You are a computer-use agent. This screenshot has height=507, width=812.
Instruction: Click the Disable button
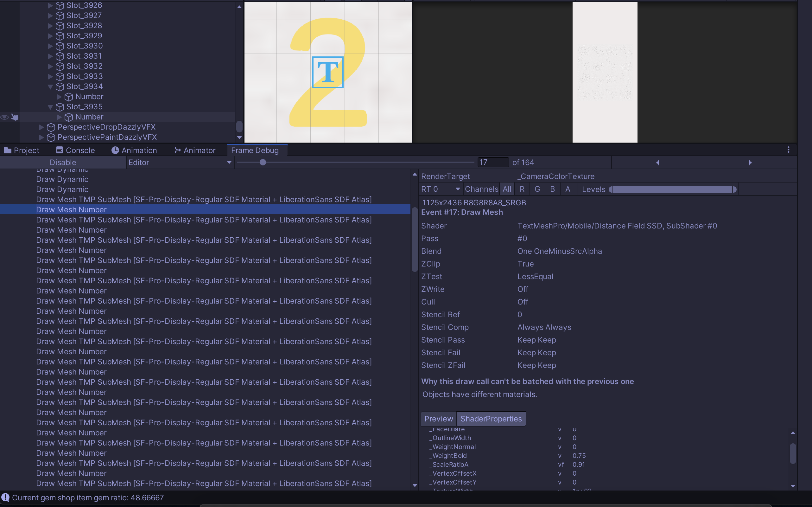[63, 162]
